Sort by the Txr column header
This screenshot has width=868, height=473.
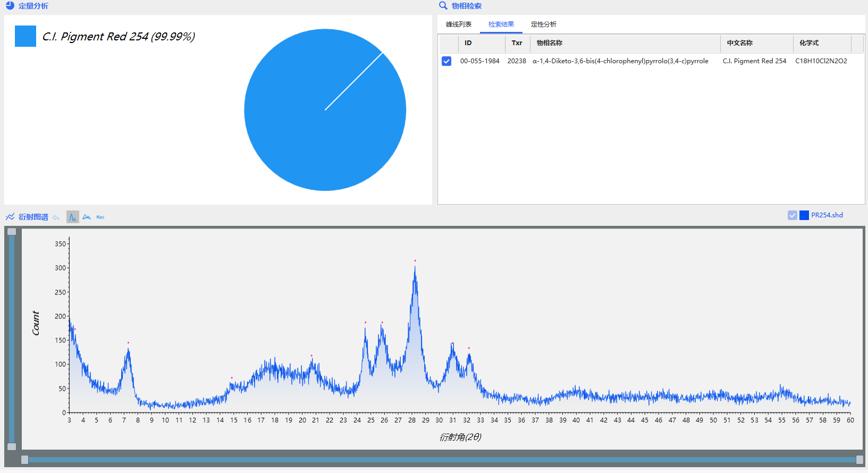click(x=517, y=43)
